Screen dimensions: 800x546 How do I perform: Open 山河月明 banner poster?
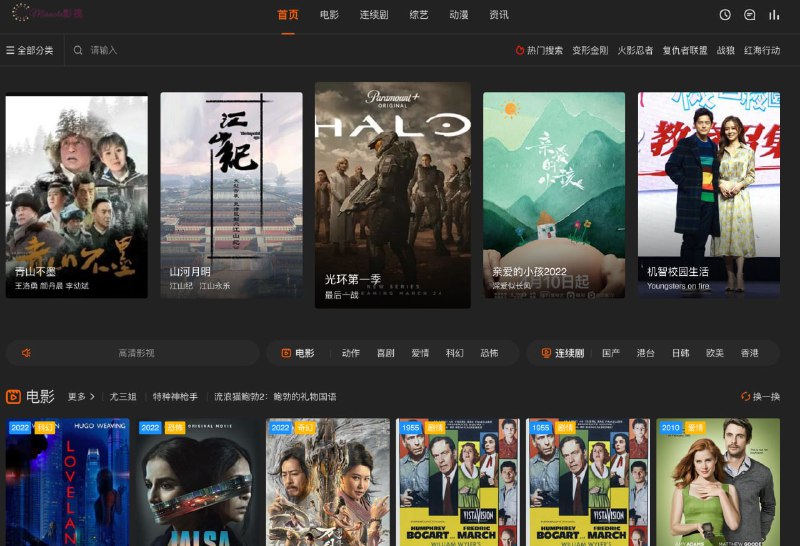231,195
